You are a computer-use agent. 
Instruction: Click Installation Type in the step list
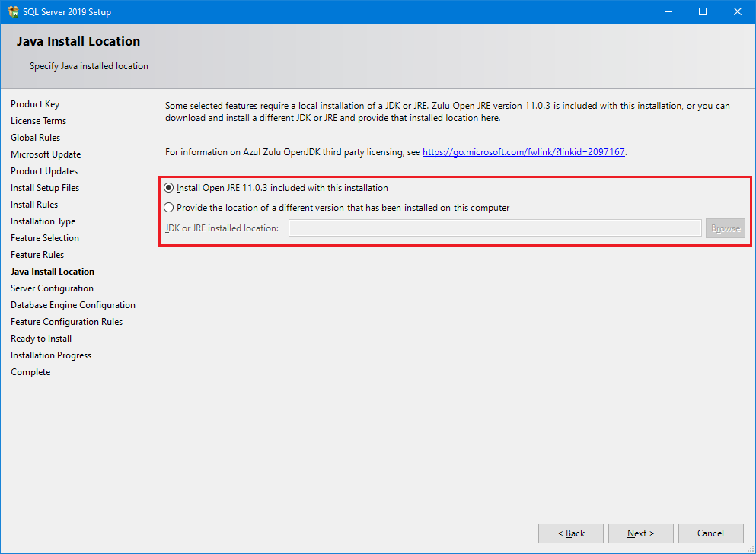pyautogui.click(x=43, y=221)
